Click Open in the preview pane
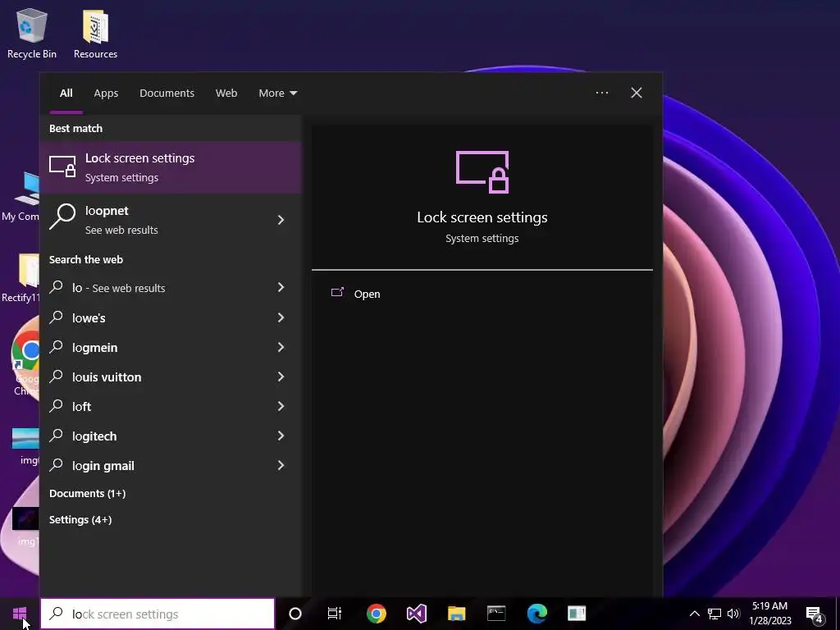The height and width of the screenshot is (630, 840). [367, 294]
